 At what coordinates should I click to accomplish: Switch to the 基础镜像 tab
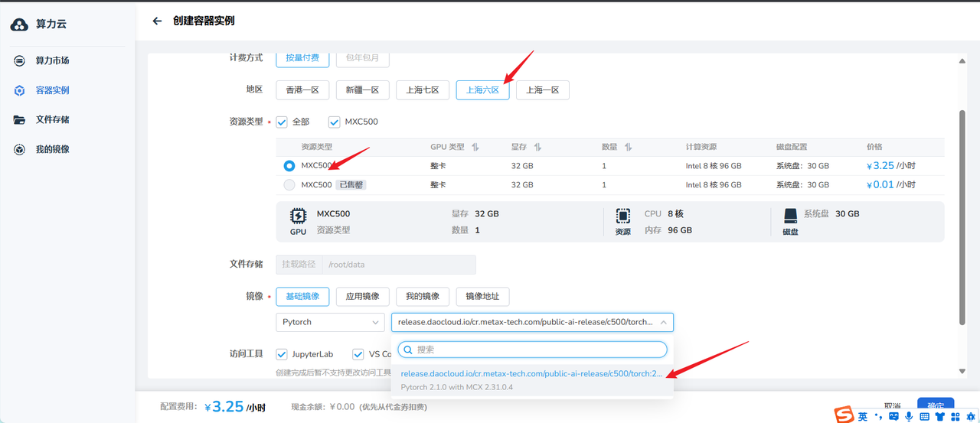point(302,297)
